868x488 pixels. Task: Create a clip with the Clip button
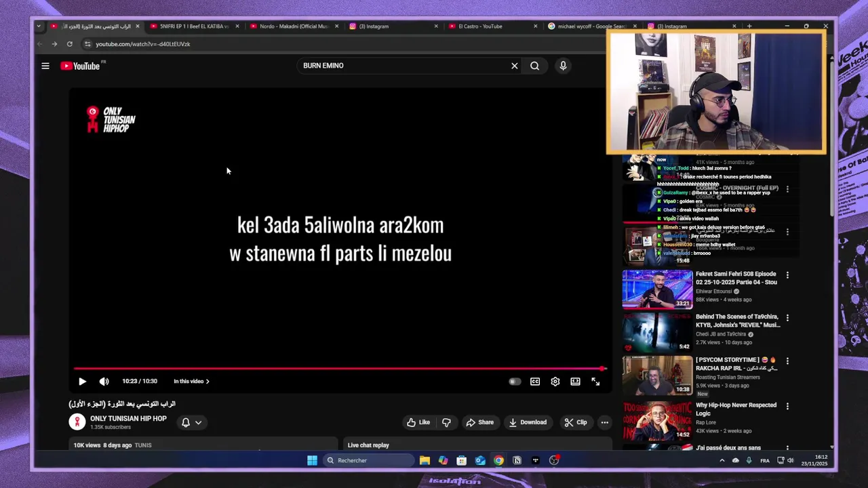575,422
